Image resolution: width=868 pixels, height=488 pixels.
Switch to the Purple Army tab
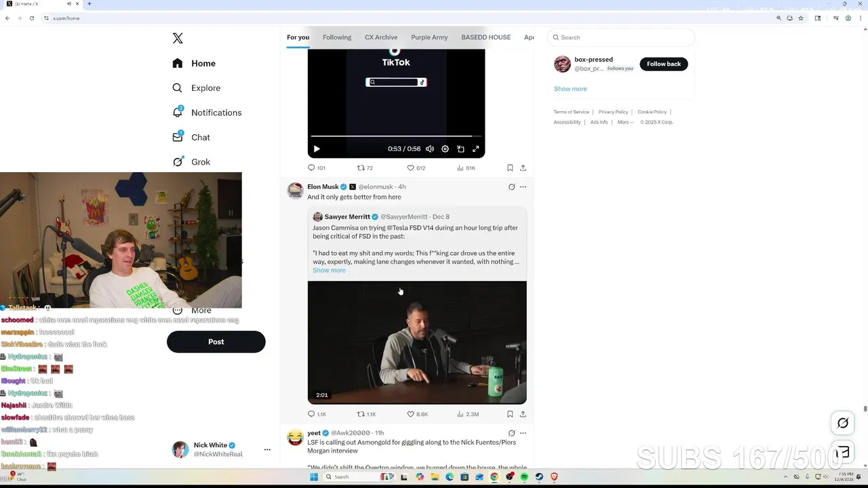[x=429, y=37]
